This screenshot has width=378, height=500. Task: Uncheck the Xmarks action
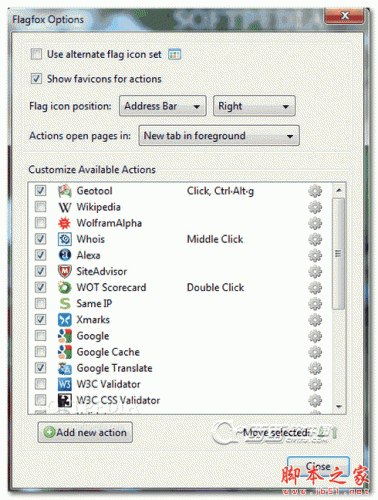point(41,319)
